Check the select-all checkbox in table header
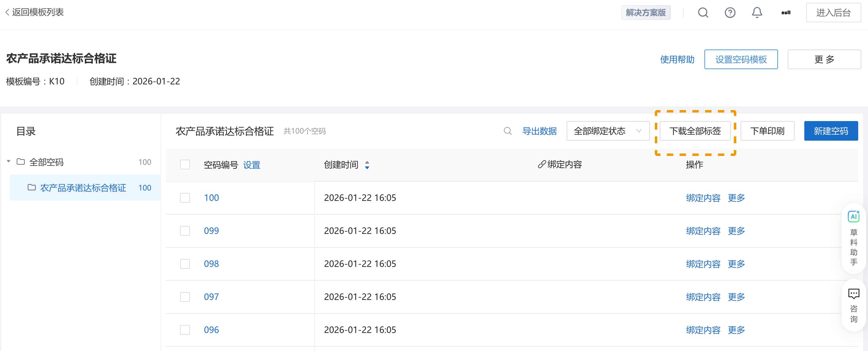Screen dimensions: 868x351 [x=185, y=164]
